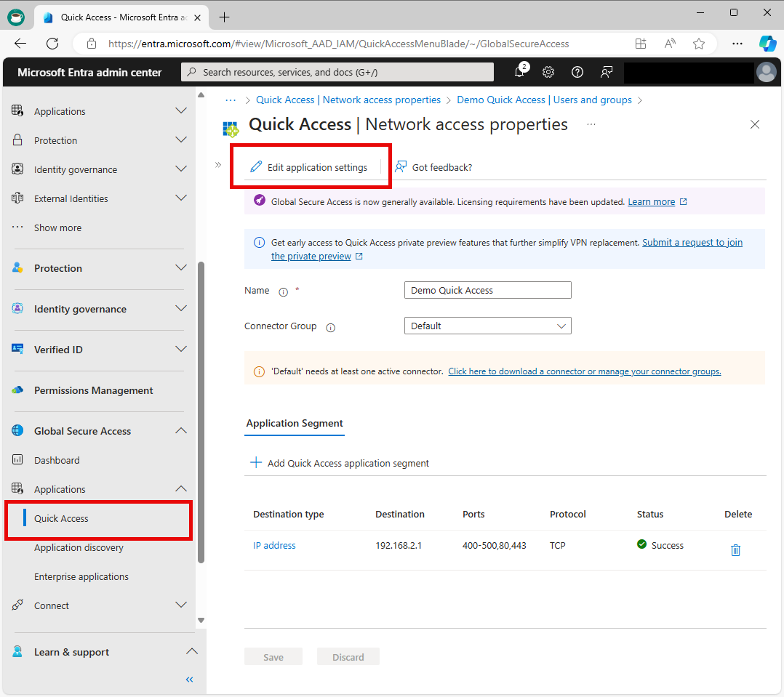Expand the Protection section with lock icon
This screenshot has height=697, width=784.
(181, 140)
